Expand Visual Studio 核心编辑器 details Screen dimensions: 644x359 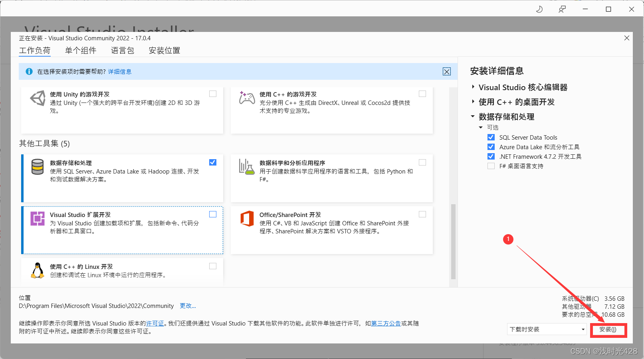472,87
